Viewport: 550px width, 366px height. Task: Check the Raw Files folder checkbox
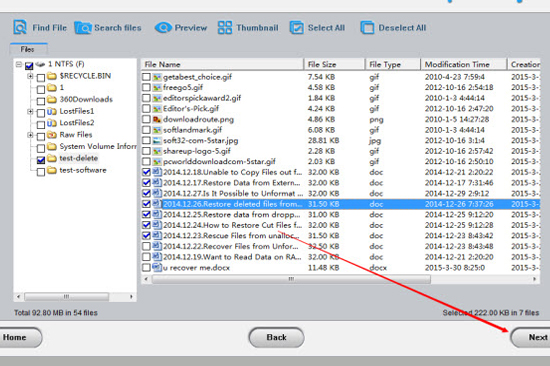[41, 137]
